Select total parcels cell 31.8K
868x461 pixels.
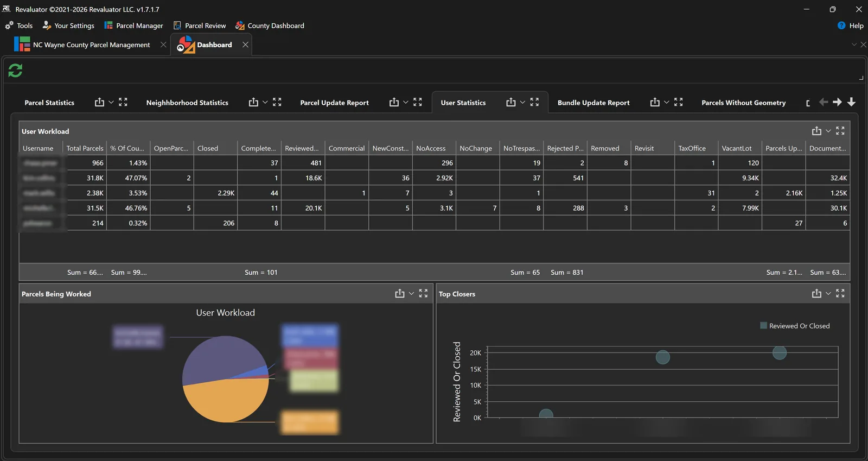(x=85, y=178)
